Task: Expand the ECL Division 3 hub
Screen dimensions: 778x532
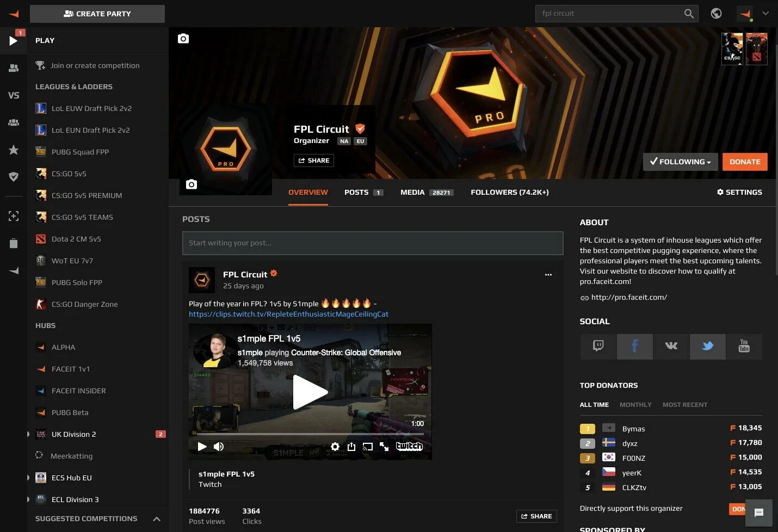Action: point(28,499)
